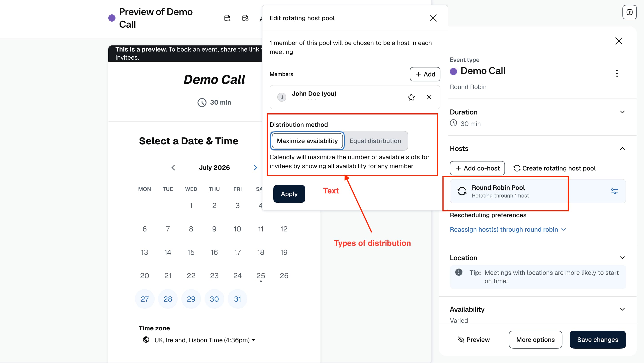Select July 31 in the calendar
The image size is (644, 363).
[238, 299]
